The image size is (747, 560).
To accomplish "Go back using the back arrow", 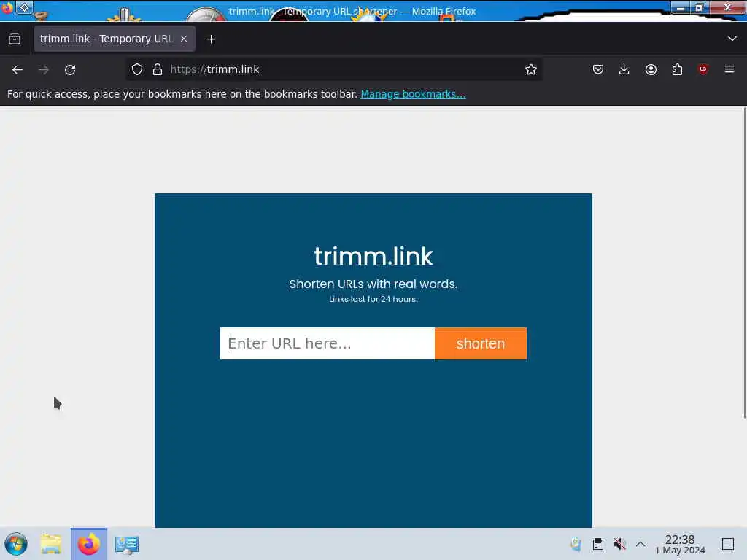I will pyautogui.click(x=18, y=69).
